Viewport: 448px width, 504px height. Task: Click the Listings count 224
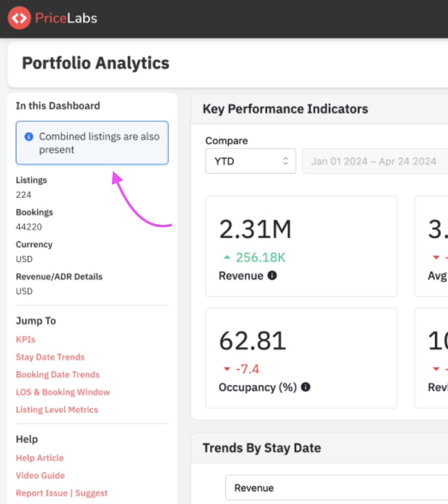(x=24, y=195)
